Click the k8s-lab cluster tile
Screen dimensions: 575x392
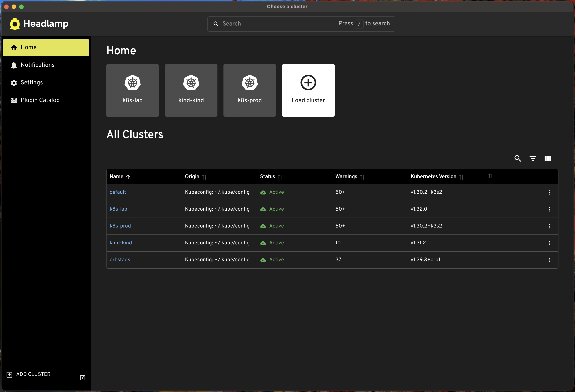[x=132, y=90]
